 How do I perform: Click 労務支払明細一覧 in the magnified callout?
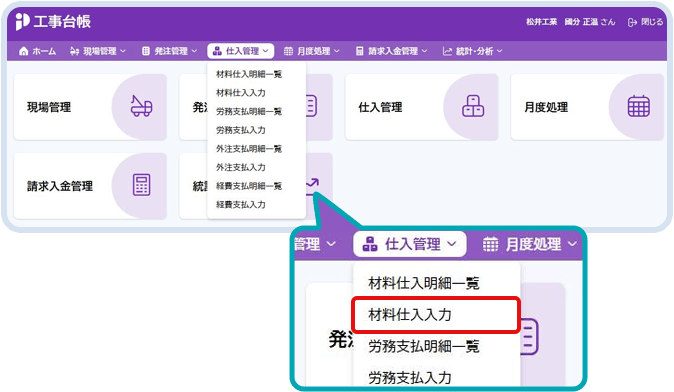(423, 346)
